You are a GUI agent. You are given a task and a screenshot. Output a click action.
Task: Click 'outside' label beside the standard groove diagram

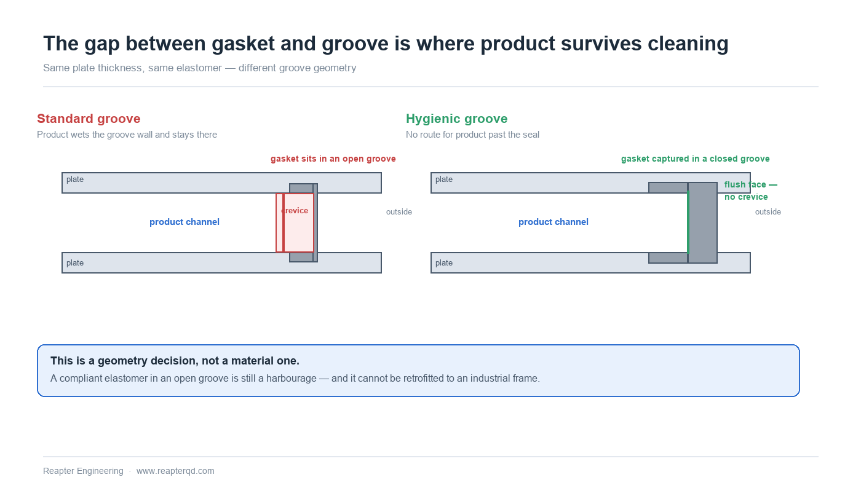coord(399,212)
